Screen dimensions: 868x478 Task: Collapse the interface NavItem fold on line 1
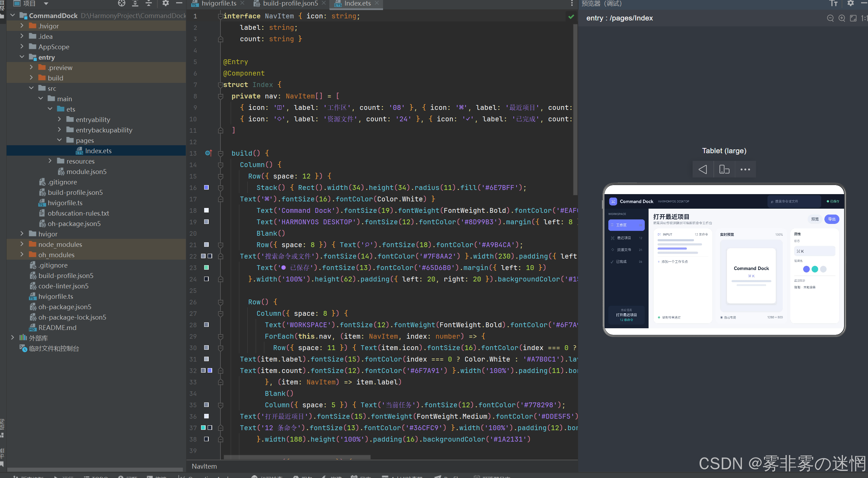click(220, 16)
